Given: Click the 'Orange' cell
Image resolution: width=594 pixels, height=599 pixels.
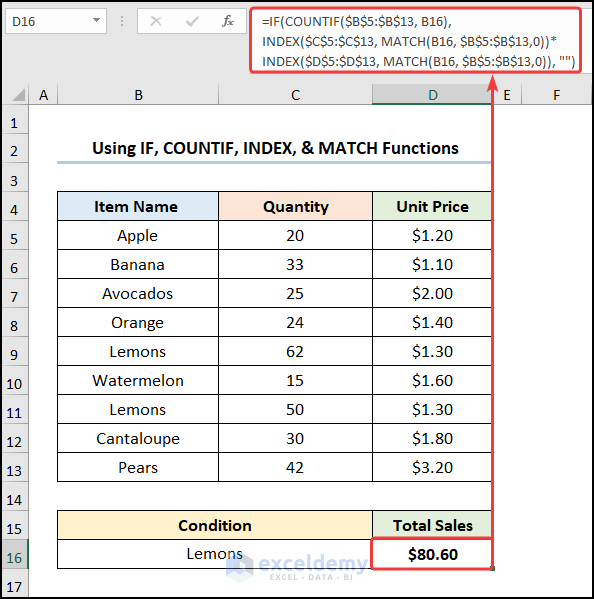Looking at the screenshot, I should pyautogui.click(x=138, y=322).
